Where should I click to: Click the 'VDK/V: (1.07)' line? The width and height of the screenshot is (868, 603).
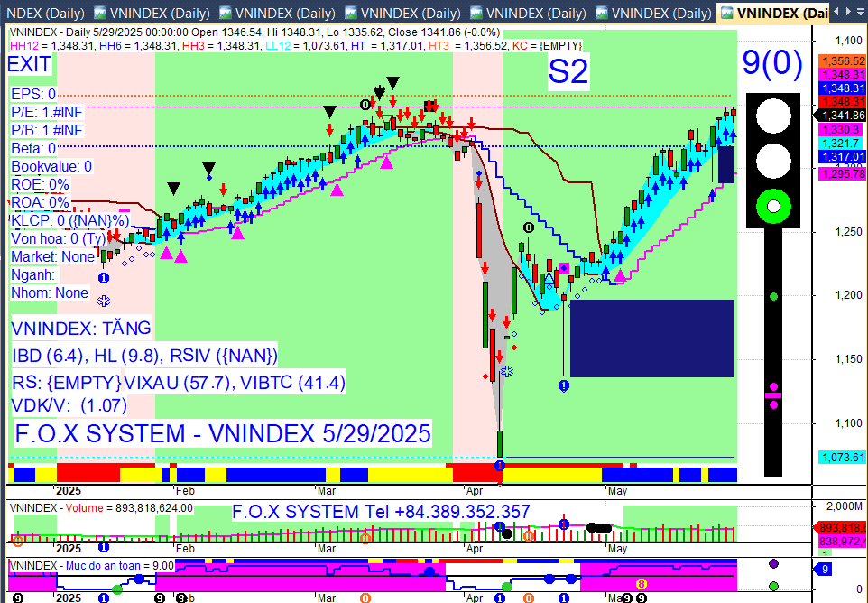[69, 405]
